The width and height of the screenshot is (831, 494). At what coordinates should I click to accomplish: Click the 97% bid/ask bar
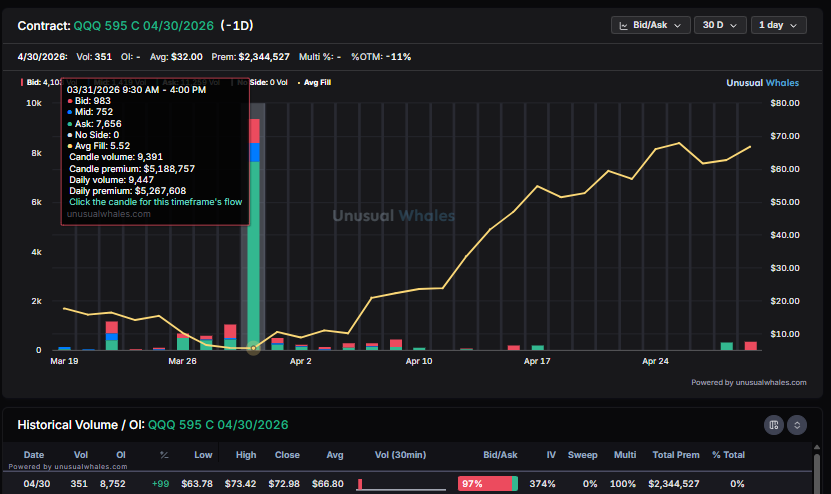tap(488, 483)
